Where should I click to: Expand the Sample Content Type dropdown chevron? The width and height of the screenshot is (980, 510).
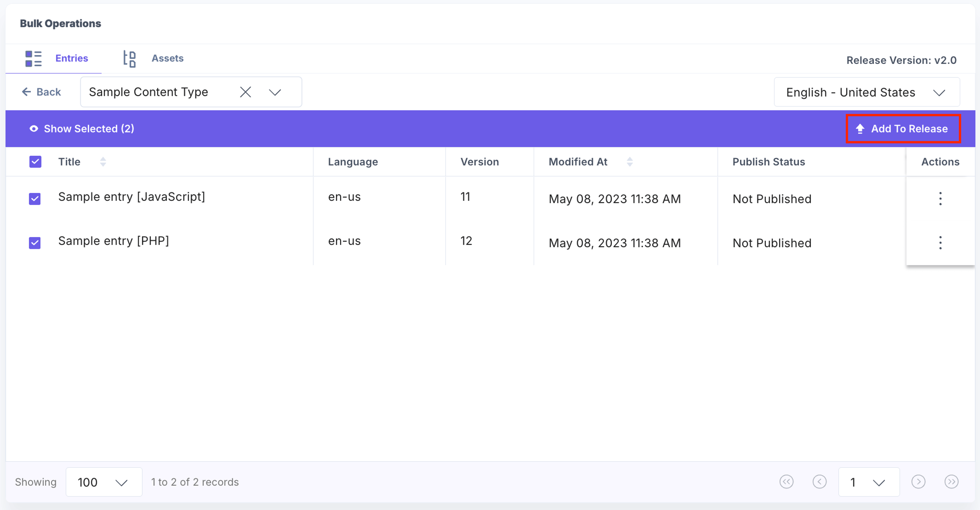[275, 92]
